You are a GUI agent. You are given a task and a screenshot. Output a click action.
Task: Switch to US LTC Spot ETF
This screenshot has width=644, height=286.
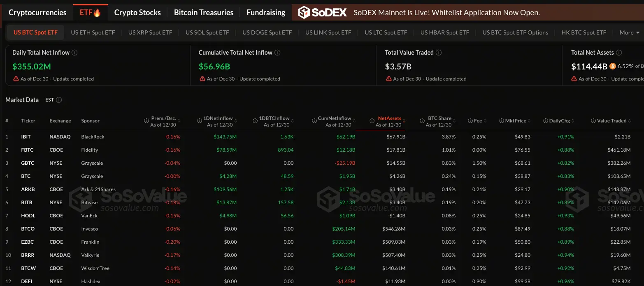[386, 32]
